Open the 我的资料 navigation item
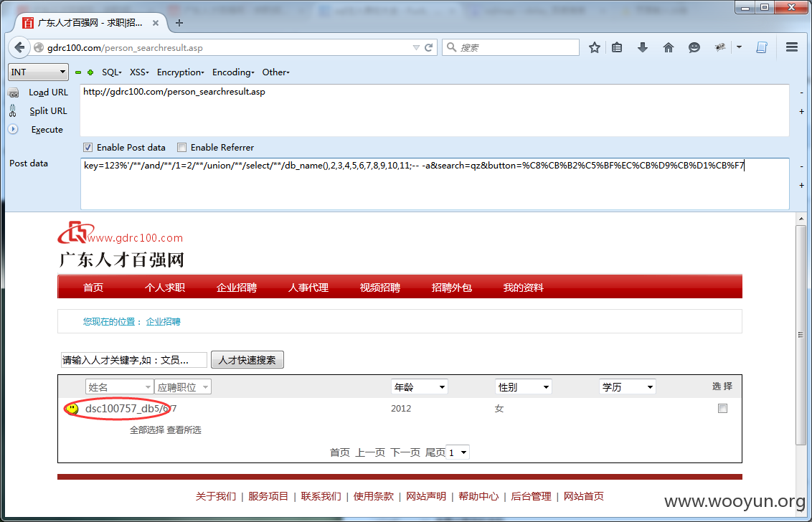Viewport: 812px width, 522px height. [524, 288]
